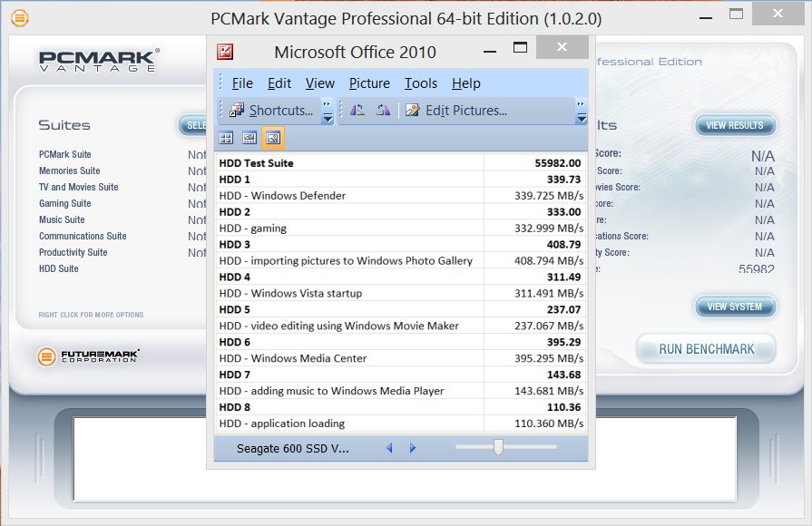Rotate picture right using toolbar icon
The width and height of the screenshot is (812, 526).
click(x=383, y=111)
